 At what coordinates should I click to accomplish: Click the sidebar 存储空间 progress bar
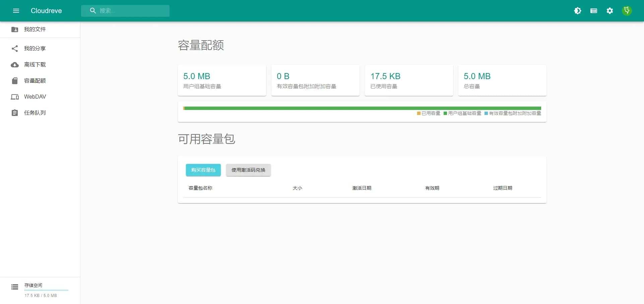click(x=46, y=290)
